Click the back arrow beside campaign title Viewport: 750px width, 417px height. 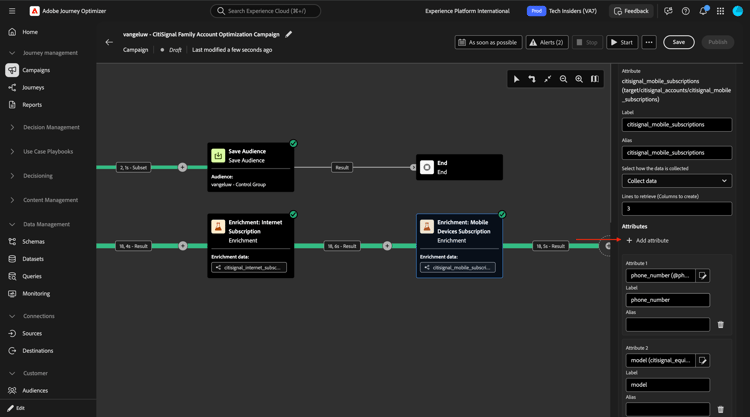109,42
